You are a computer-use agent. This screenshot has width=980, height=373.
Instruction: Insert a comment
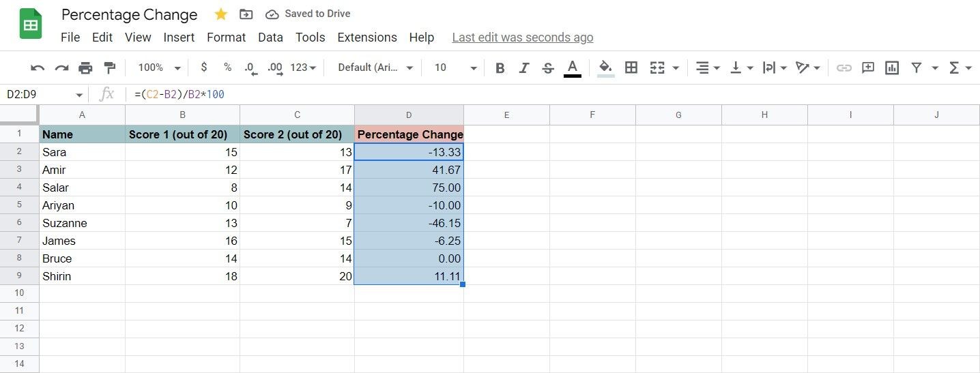click(x=868, y=68)
